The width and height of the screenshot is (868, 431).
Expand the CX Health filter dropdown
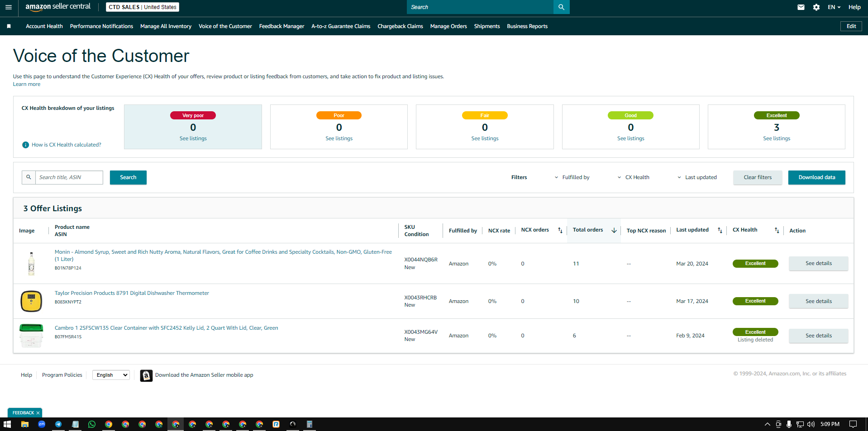point(633,177)
